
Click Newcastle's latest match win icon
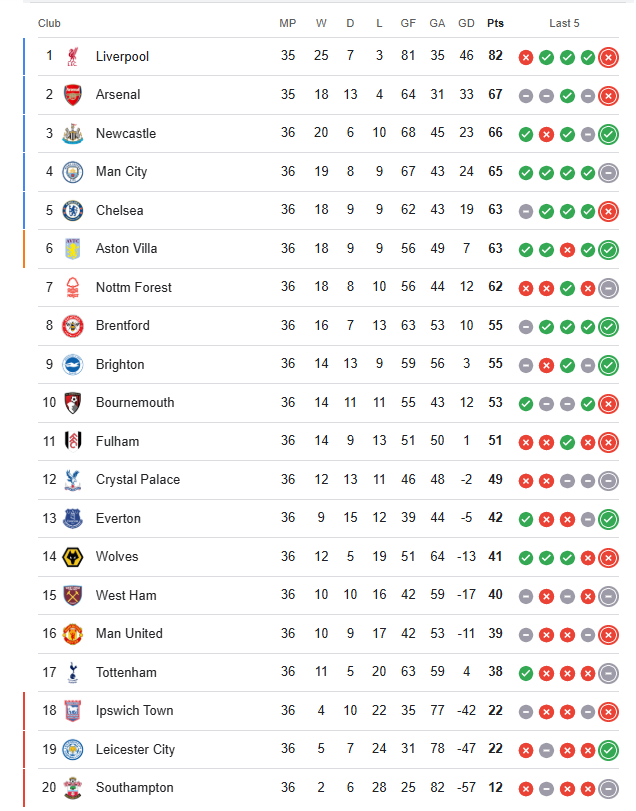coord(609,134)
